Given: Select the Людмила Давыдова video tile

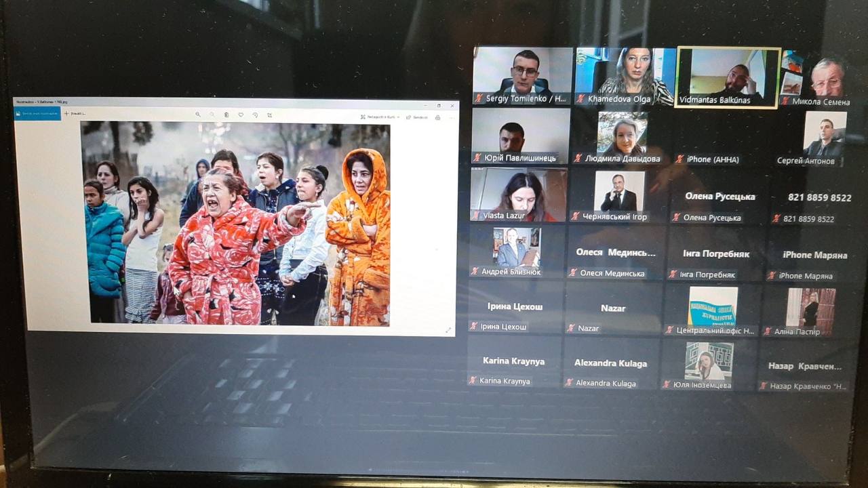Looking at the screenshot, I should tap(621, 136).
